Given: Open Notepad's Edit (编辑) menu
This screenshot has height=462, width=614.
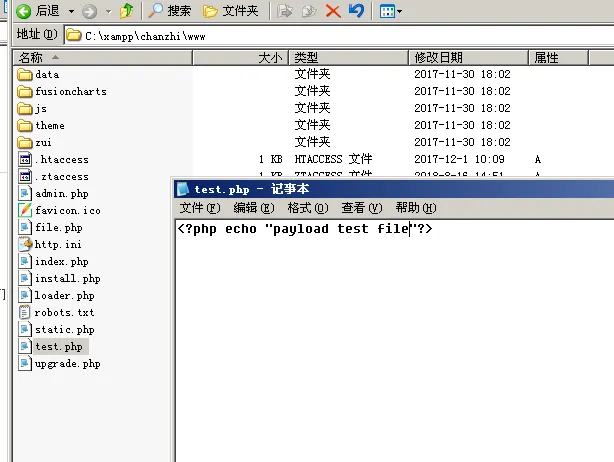Looking at the screenshot, I should 252,208.
